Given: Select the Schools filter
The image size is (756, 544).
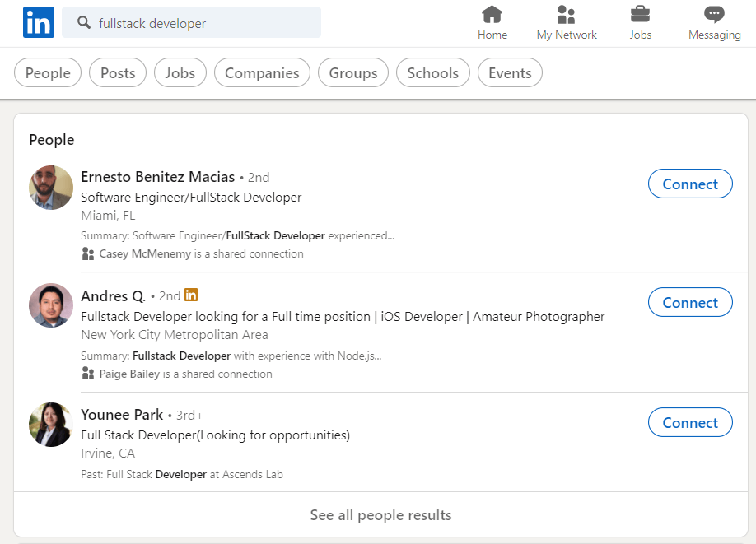Looking at the screenshot, I should pos(432,73).
